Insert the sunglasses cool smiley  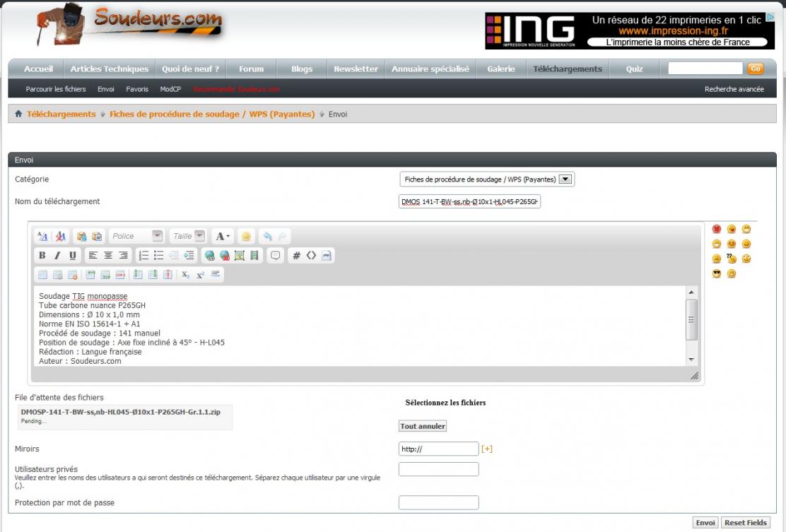click(717, 273)
